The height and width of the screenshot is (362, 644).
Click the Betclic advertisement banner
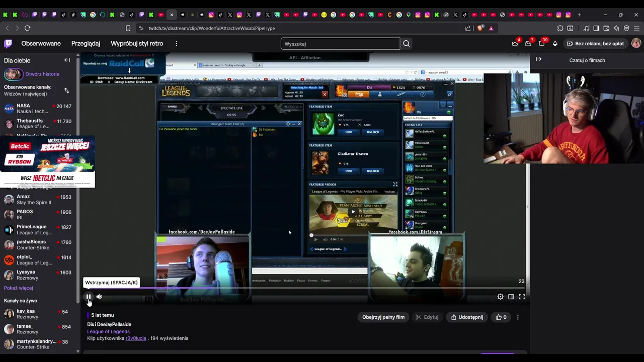[48, 162]
